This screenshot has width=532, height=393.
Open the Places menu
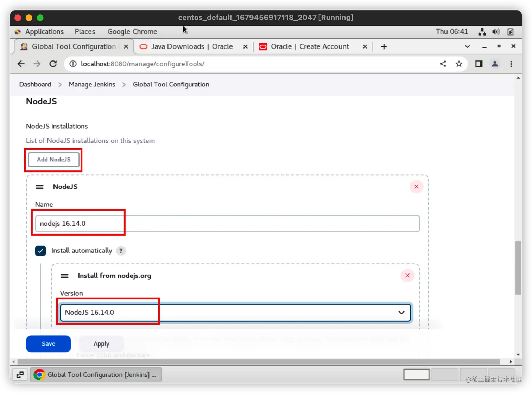point(85,32)
